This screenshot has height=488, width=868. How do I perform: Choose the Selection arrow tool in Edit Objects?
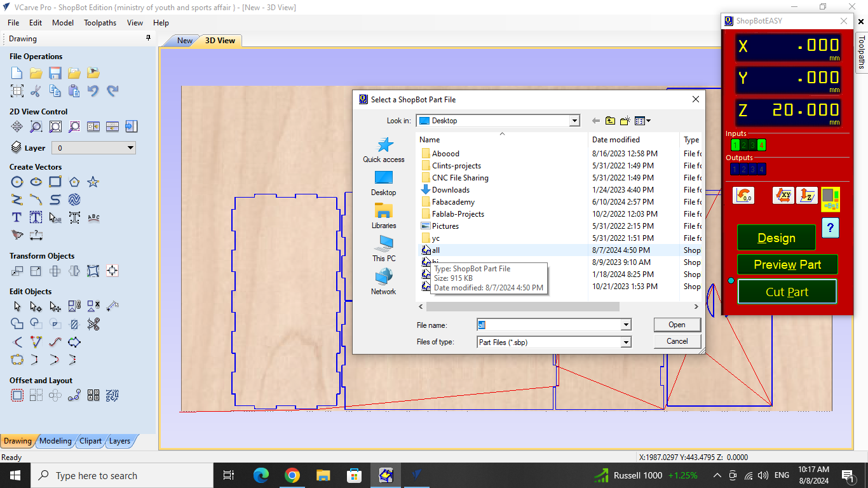pos(17,307)
